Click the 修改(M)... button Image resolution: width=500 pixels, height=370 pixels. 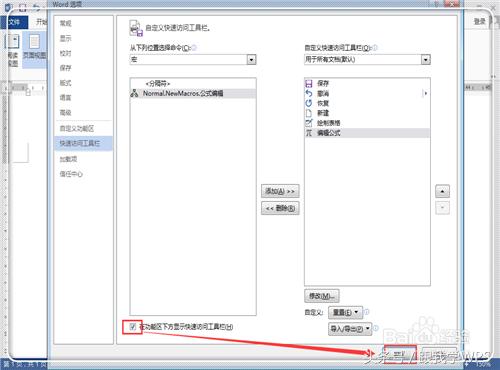322,296
